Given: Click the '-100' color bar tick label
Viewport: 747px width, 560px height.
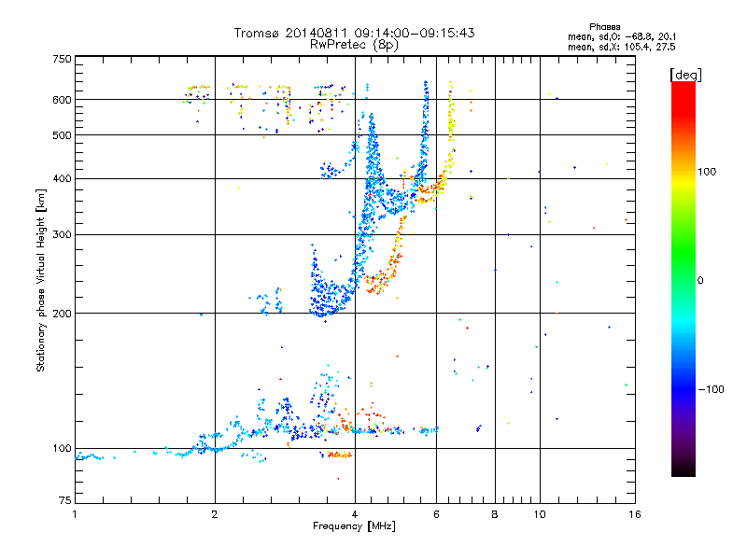Looking at the screenshot, I should tap(712, 389).
